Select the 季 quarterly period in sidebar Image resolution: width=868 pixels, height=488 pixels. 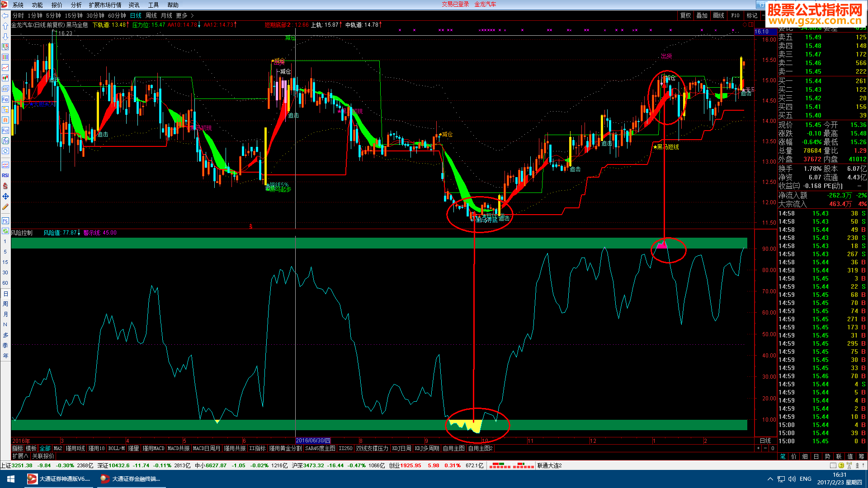click(x=5, y=345)
